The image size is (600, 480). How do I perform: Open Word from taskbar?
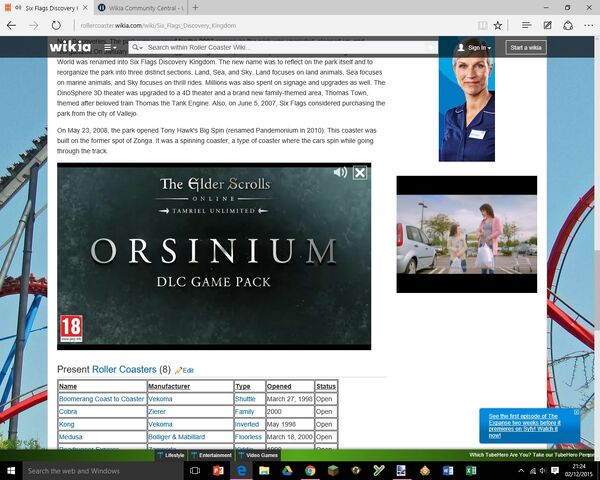[448, 470]
